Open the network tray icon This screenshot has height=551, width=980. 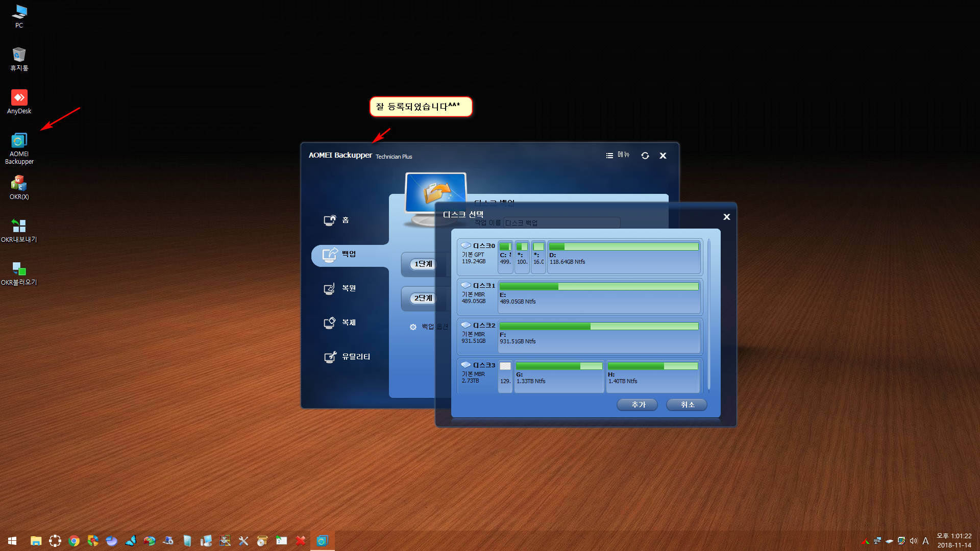[x=877, y=541]
